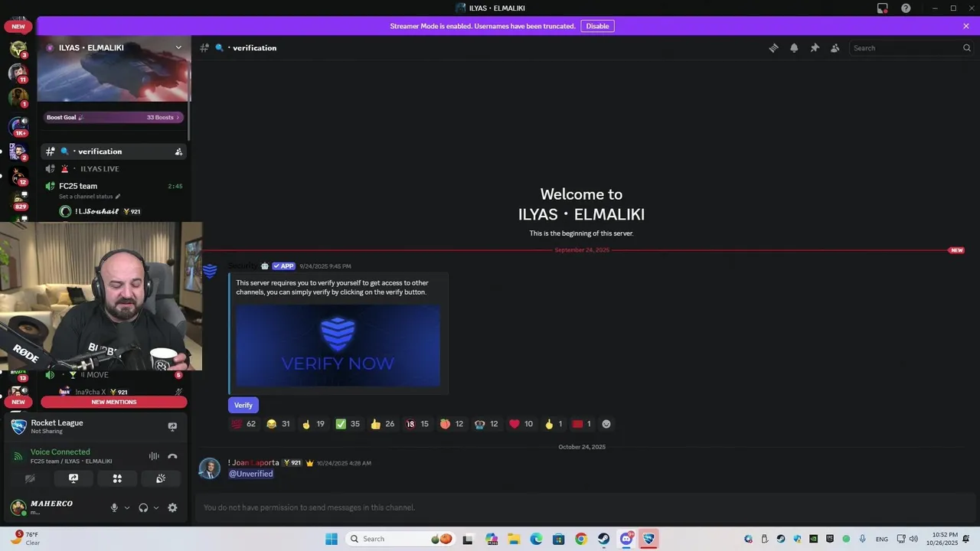The width and height of the screenshot is (980, 551).
Task: Open Rocket League taskbar icon
Action: (648, 539)
